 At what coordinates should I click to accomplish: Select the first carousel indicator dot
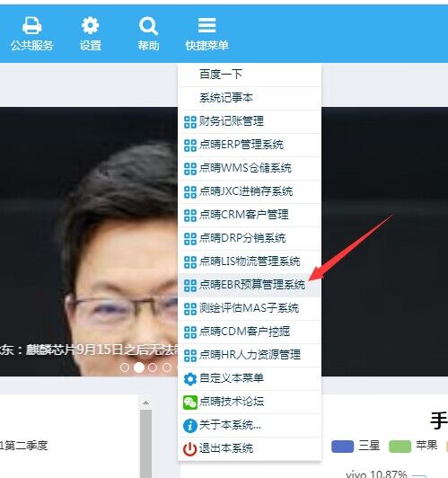[125, 367]
